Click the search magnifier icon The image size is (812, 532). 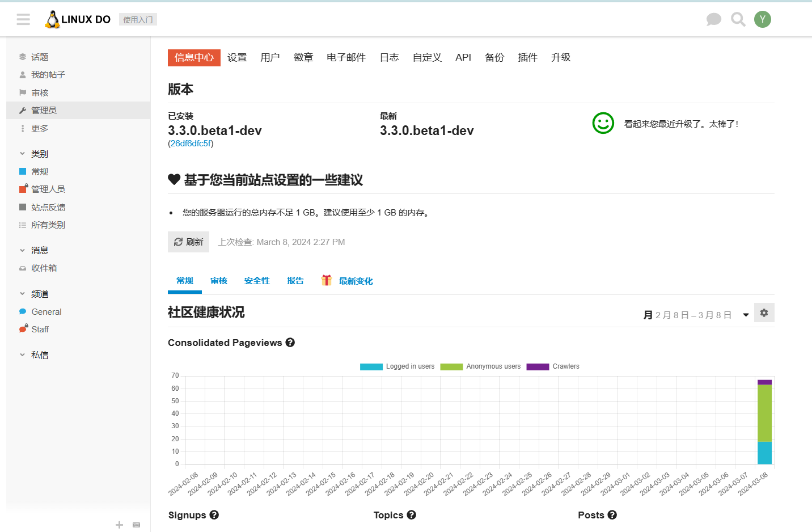[x=738, y=20]
